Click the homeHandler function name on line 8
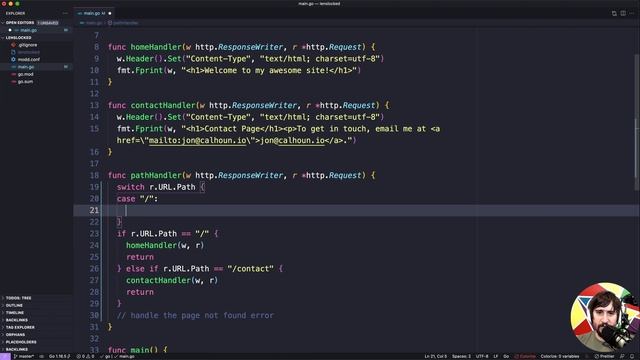 coord(156,47)
